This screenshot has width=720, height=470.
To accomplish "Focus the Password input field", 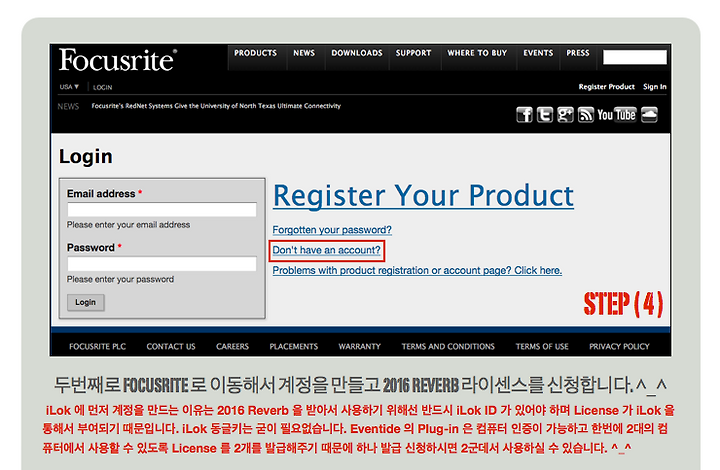I will (x=162, y=264).
